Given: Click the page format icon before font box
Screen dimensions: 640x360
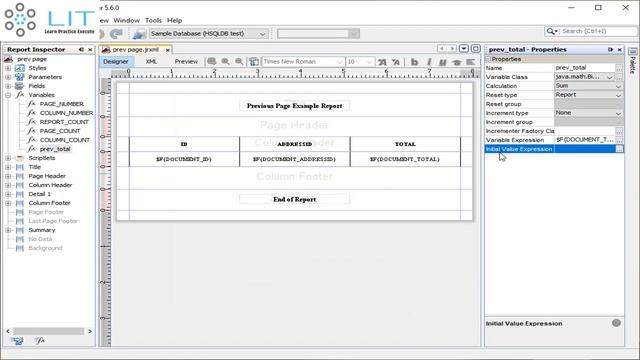Looking at the screenshot, I should (x=254, y=62).
